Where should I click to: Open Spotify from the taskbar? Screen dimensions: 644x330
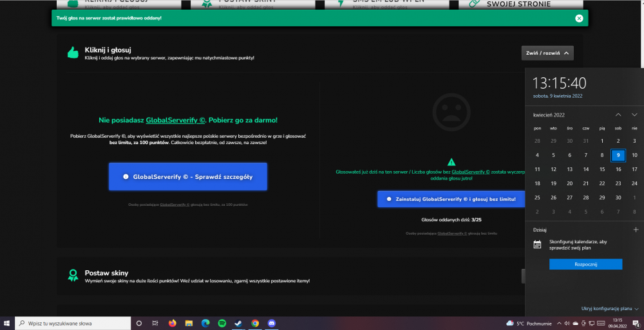[x=222, y=324]
